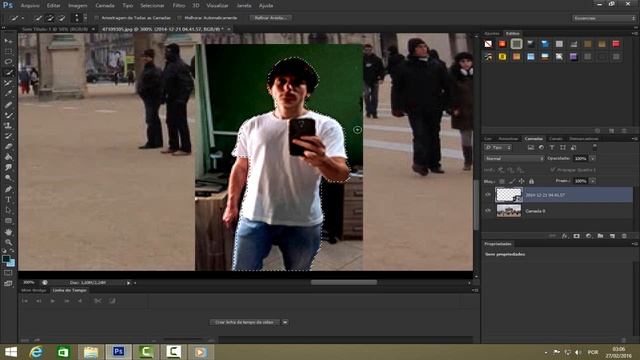Select the History Brush tool
The image size is (640, 360).
tap(8, 136)
